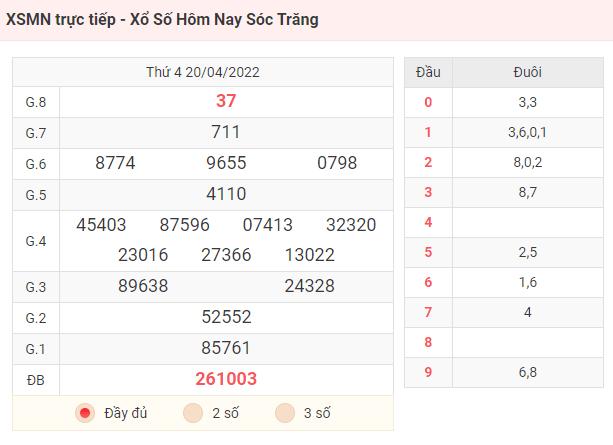Select the Đầy đủ radio option
The image size is (613, 445).
[x=85, y=413]
